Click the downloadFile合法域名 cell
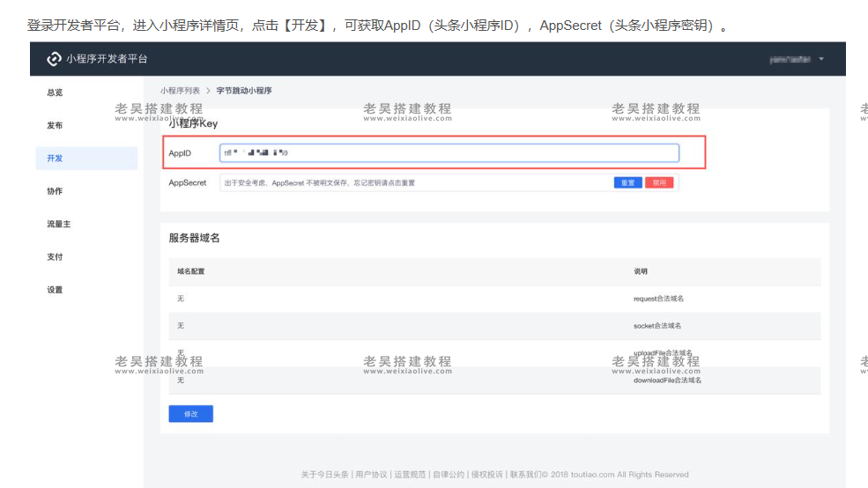 [x=668, y=381]
